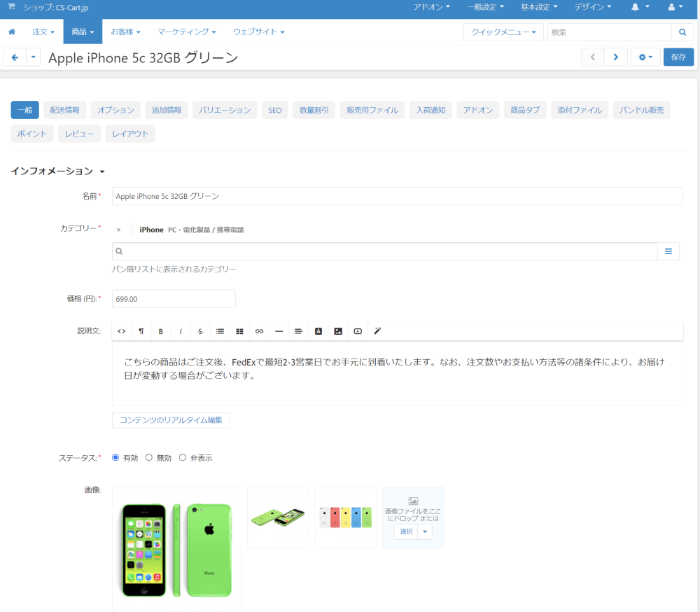Apply bold formatting in editor
Screen dimensions: 700x612
coord(161,331)
